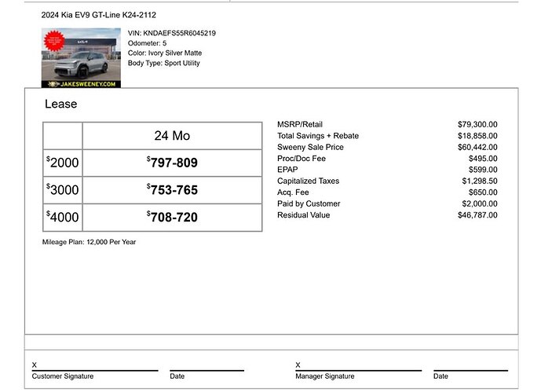Click the $650.00 acquisition fee value
This screenshot has height=392, width=541.
pyautogui.click(x=483, y=192)
